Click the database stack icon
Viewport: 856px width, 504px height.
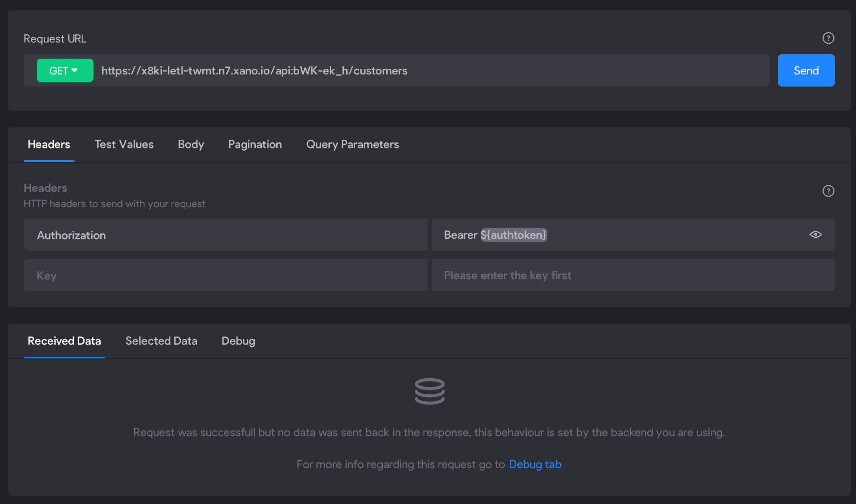point(430,391)
